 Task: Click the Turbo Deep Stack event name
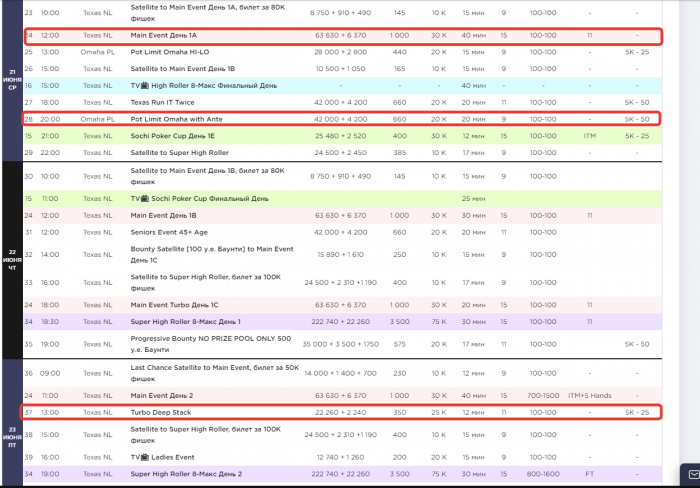pyautogui.click(x=161, y=412)
